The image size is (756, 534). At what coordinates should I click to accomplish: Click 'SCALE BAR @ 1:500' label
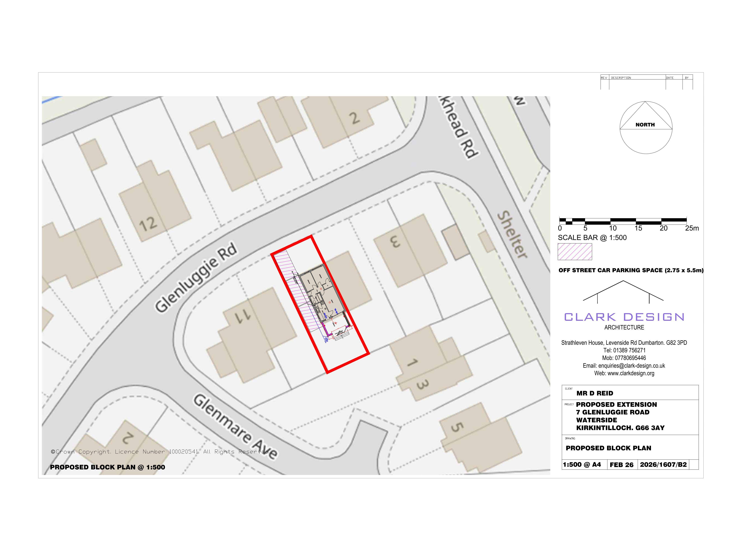592,238
